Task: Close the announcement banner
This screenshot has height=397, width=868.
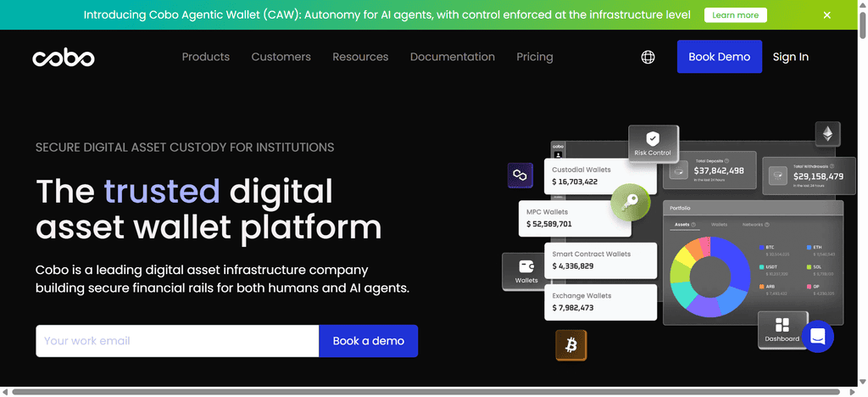Action: [826, 15]
